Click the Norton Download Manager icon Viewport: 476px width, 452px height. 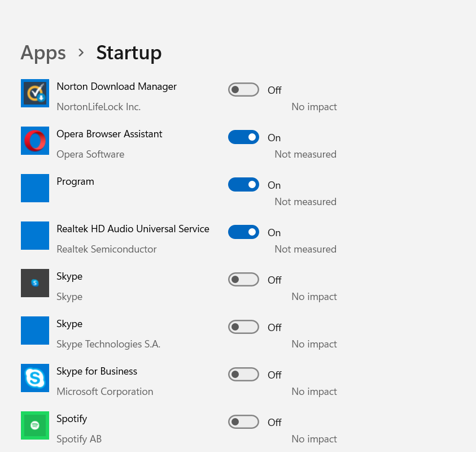[x=35, y=93]
